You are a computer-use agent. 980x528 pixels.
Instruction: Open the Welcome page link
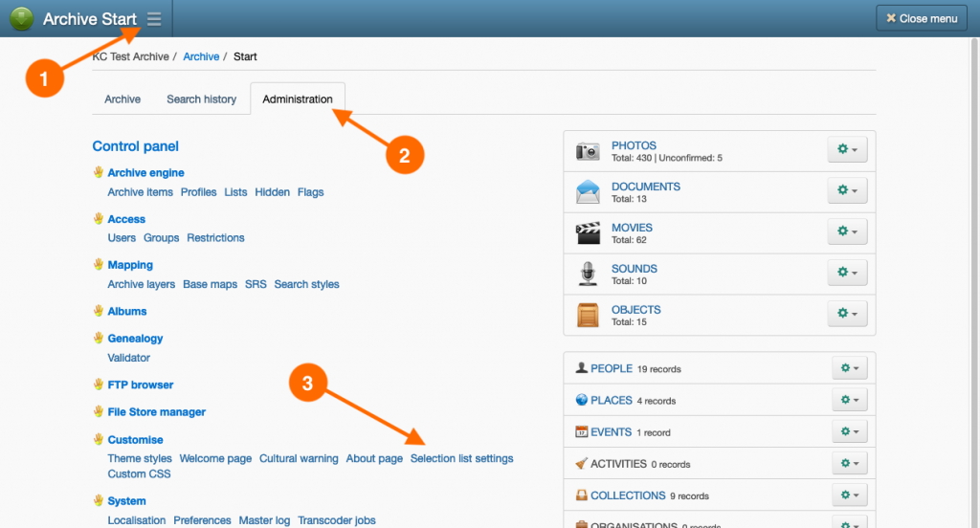[215, 458]
